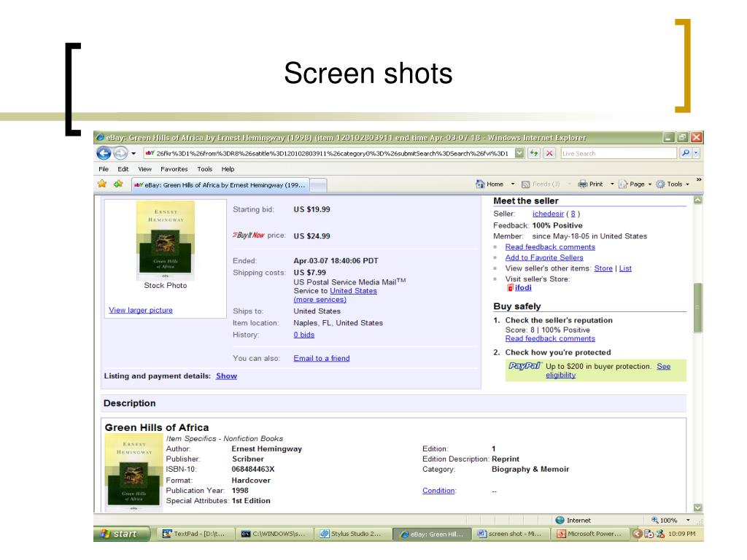
Task: Click the vertical scrollbar thumb
Action: (x=698, y=308)
